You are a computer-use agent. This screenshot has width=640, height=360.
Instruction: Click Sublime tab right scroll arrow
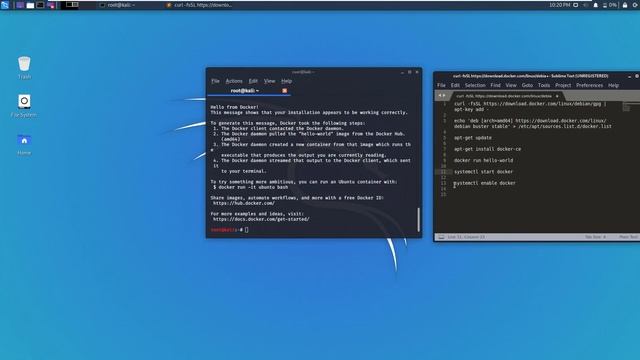(444, 96)
